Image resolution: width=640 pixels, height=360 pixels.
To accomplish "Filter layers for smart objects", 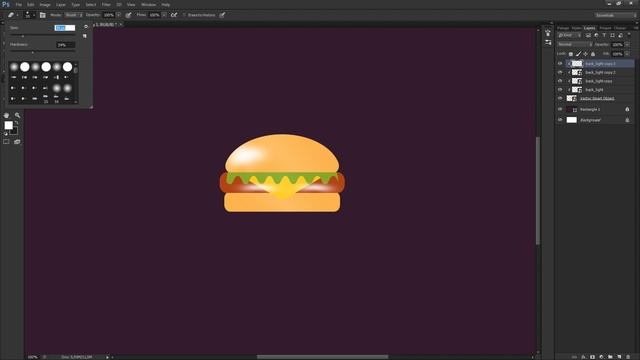I will [x=620, y=36].
